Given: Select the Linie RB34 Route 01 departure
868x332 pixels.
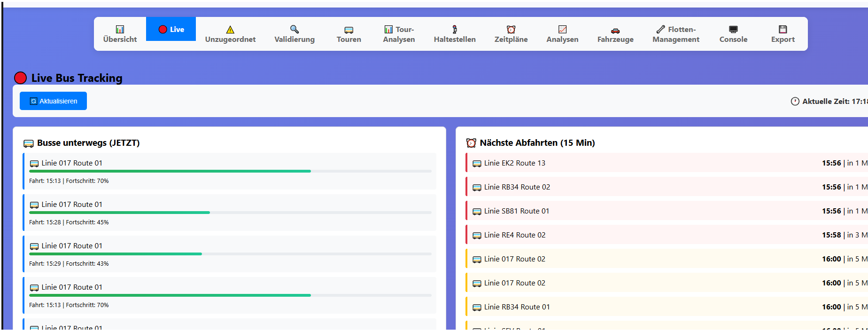Looking at the screenshot, I should click(x=666, y=307).
